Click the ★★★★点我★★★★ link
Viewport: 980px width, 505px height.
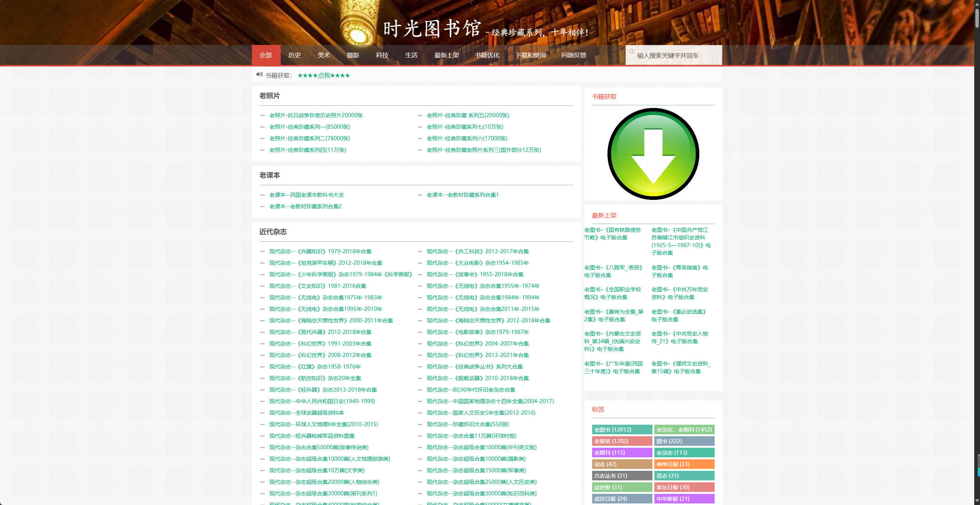pos(324,75)
